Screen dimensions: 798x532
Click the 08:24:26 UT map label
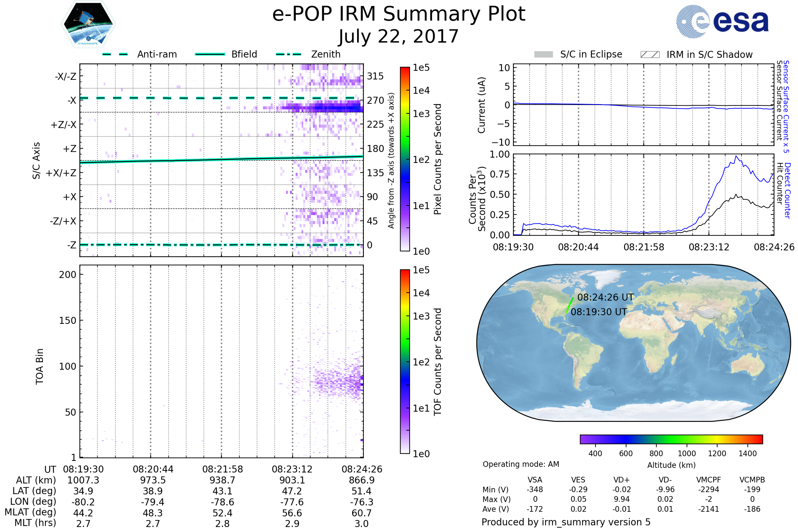point(605,298)
